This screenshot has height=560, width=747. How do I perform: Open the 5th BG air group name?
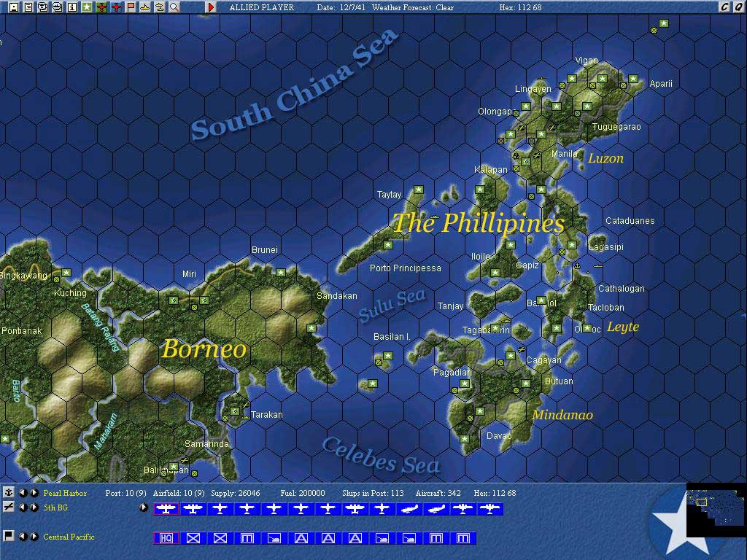click(x=55, y=507)
